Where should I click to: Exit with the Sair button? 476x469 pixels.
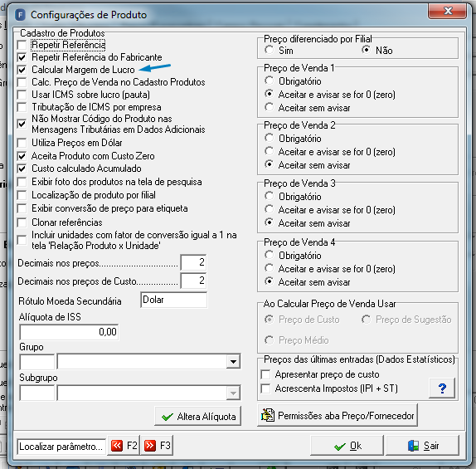423,446
